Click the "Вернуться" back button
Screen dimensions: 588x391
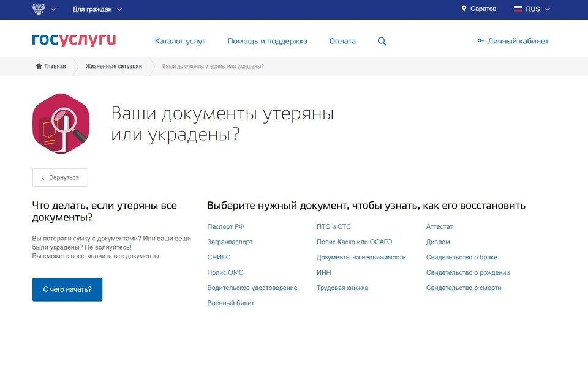tap(60, 177)
